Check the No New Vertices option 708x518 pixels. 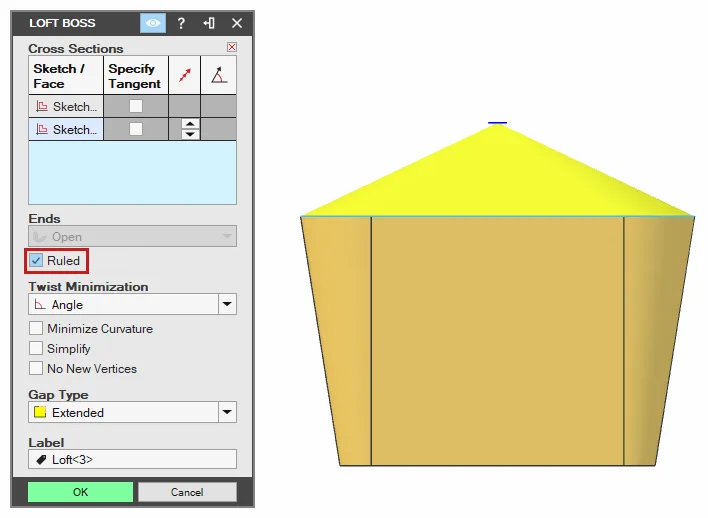(x=36, y=369)
